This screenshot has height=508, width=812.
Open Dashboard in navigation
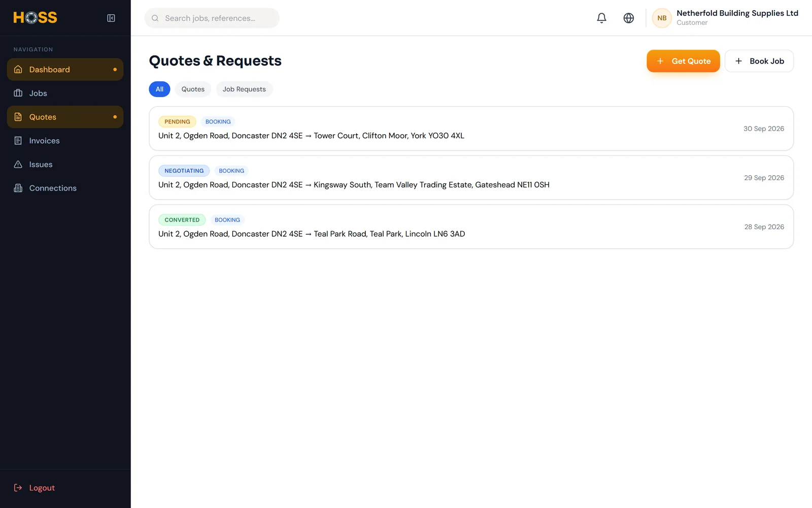(x=65, y=70)
